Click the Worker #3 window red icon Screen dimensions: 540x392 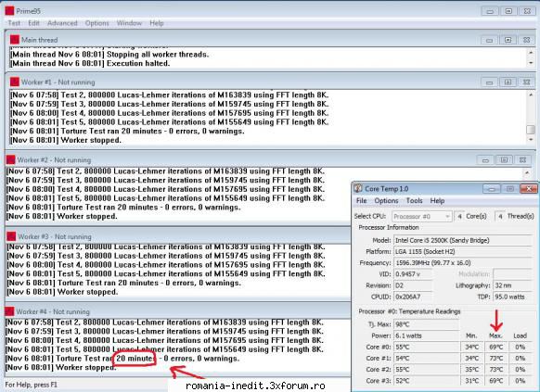(x=11, y=236)
